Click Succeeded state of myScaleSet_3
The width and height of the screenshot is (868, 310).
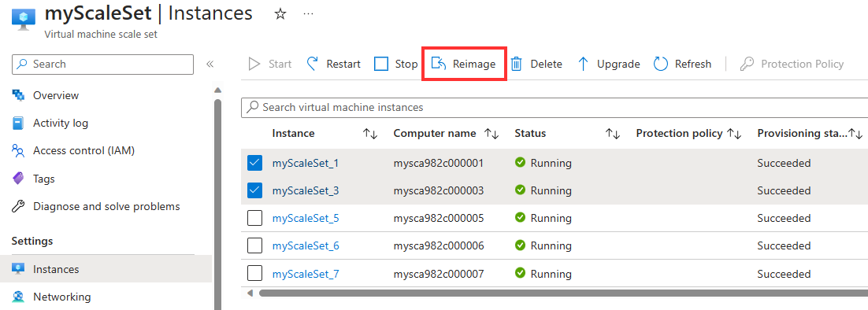(784, 190)
